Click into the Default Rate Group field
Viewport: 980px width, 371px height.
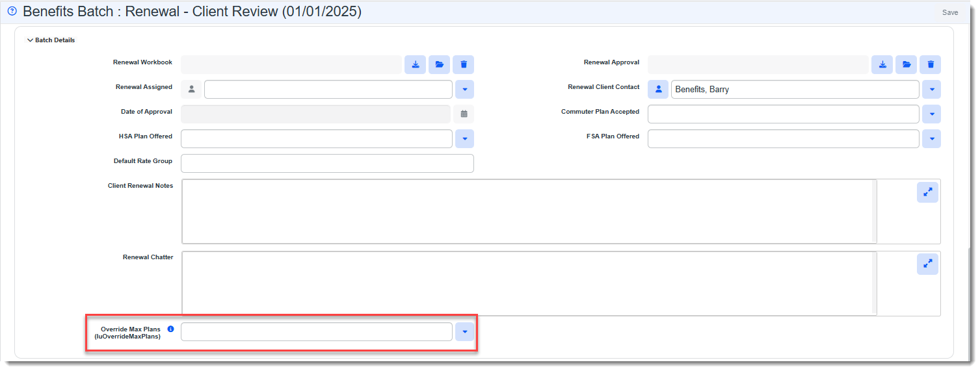(327, 164)
